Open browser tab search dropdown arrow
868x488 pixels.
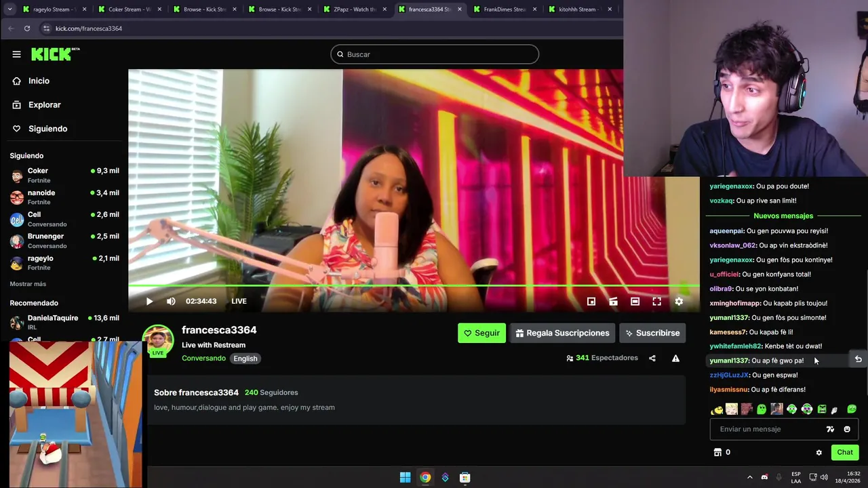9,9
